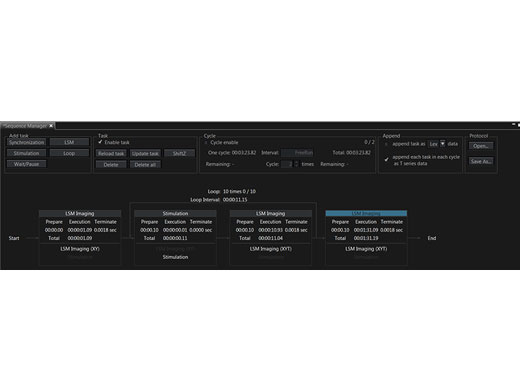Viewport: 520px width, 390px height.
Task: Click the Loop 10 times 0 / 10 text
Action: coord(232,191)
